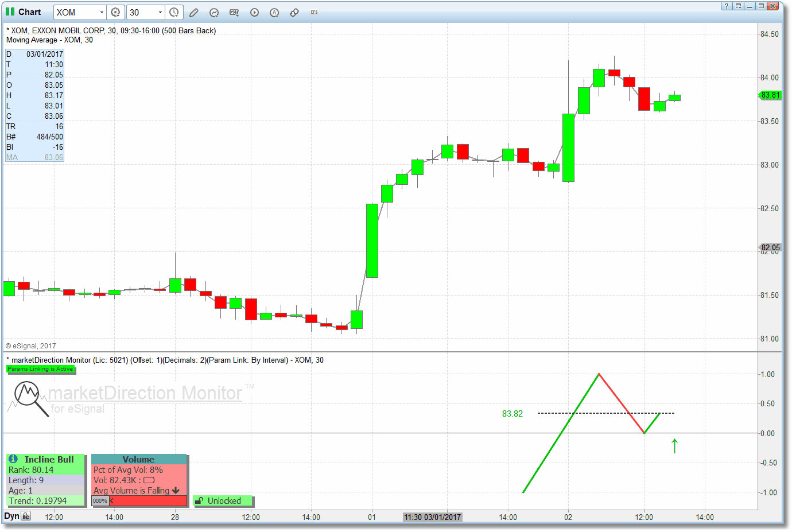Click the Dyn scale lock icon
This screenshot has width=792, height=532.
pyautogui.click(x=26, y=516)
